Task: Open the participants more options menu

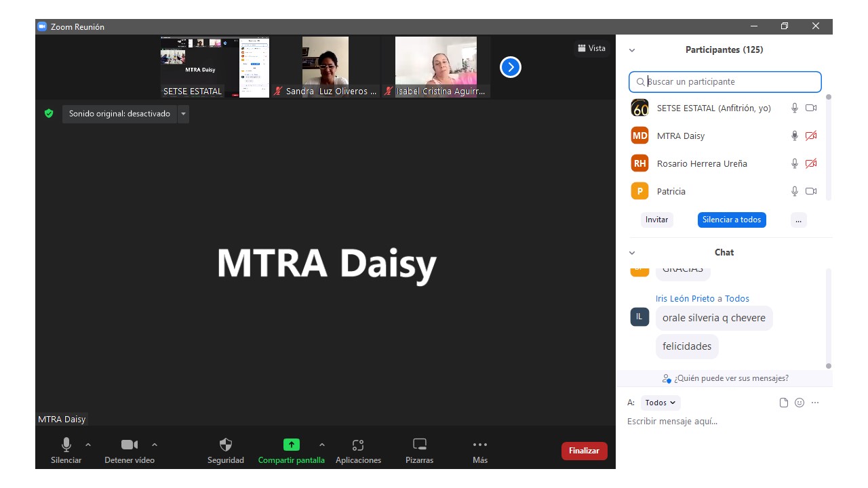Action: (x=798, y=220)
